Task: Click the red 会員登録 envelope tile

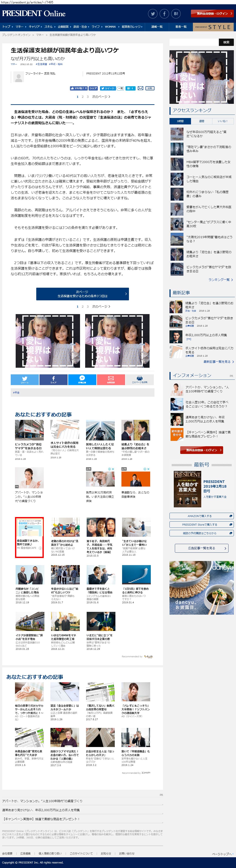Action: point(111,380)
